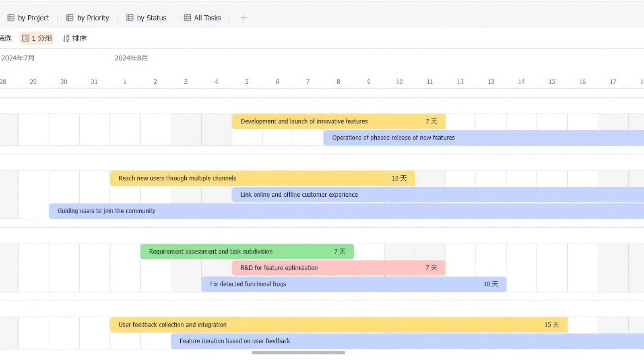This screenshot has height=362, width=644.
Task: Select the "User feedback collection and integration" bar
Action: 338,325
